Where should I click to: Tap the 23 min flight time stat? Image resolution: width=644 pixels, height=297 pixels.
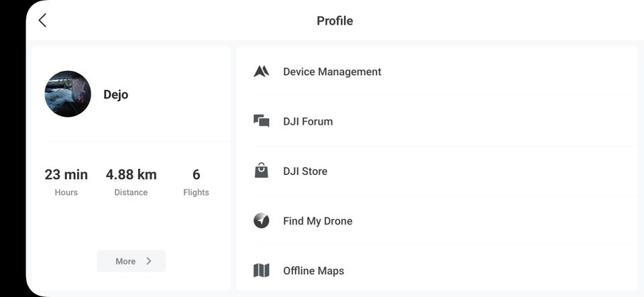(x=66, y=175)
